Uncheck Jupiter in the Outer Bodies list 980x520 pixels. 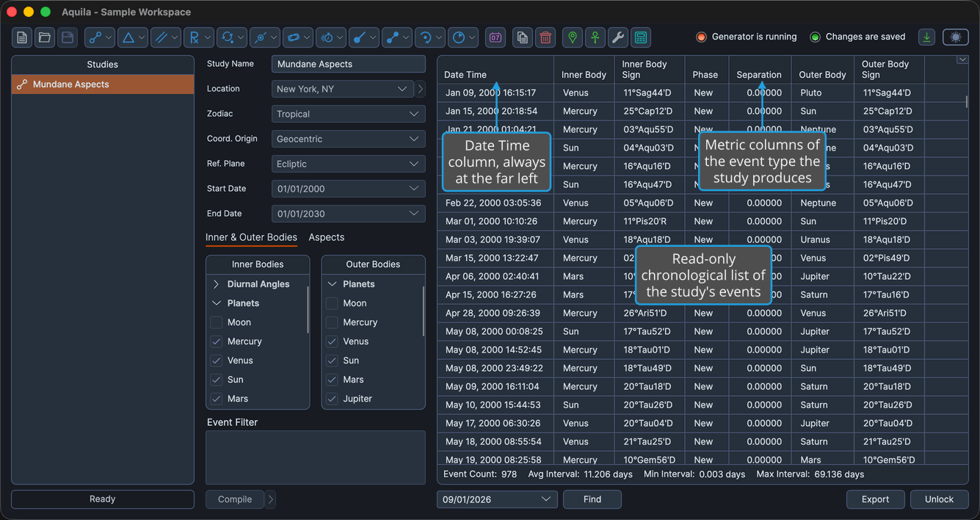point(332,399)
